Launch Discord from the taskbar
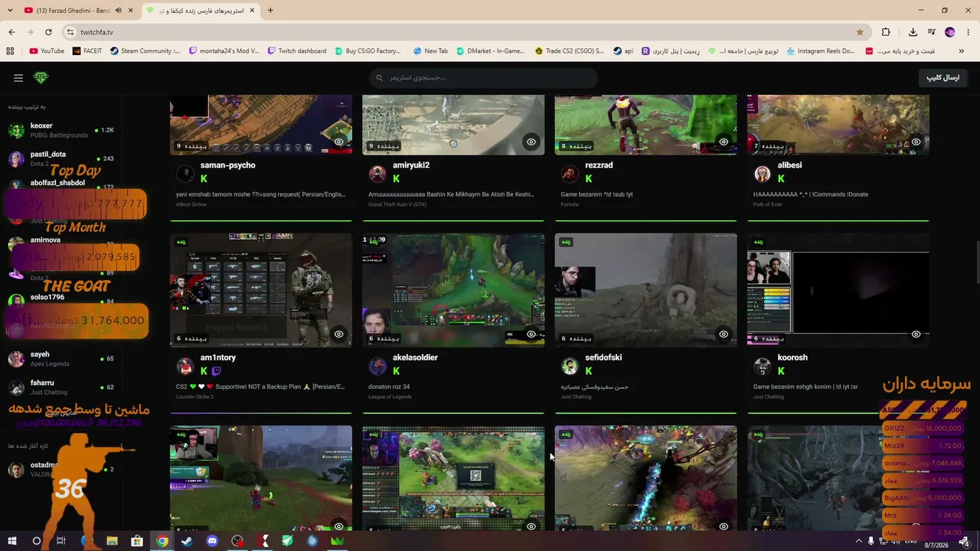The height and width of the screenshot is (551, 980). (212, 541)
